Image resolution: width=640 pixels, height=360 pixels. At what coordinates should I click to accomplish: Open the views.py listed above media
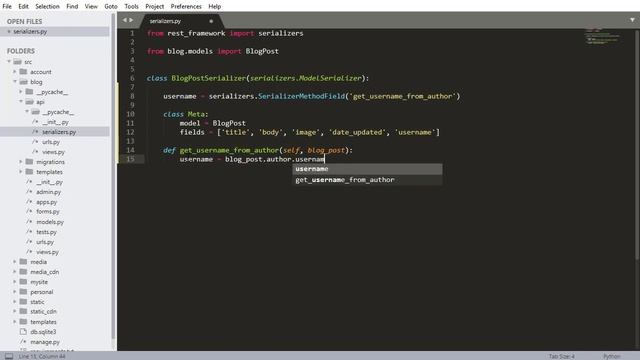[47, 252]
